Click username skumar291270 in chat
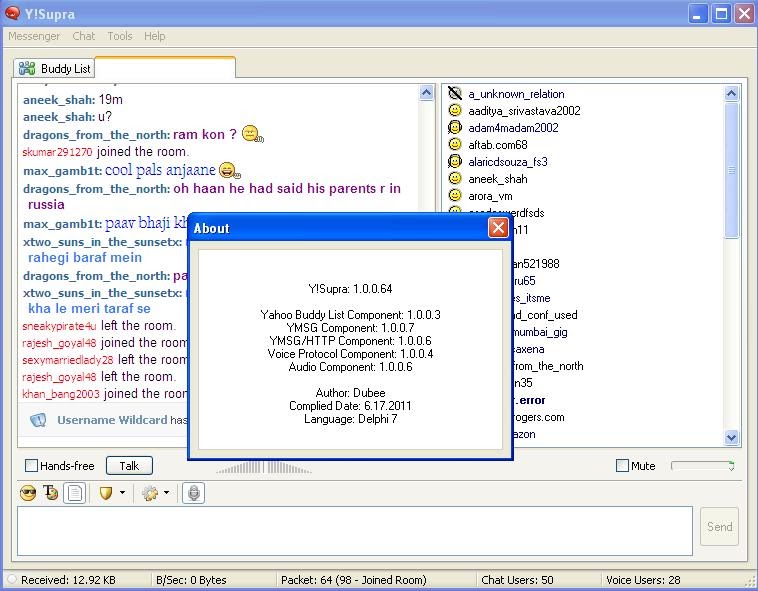The image size is (758, 591). click(57, 152)
